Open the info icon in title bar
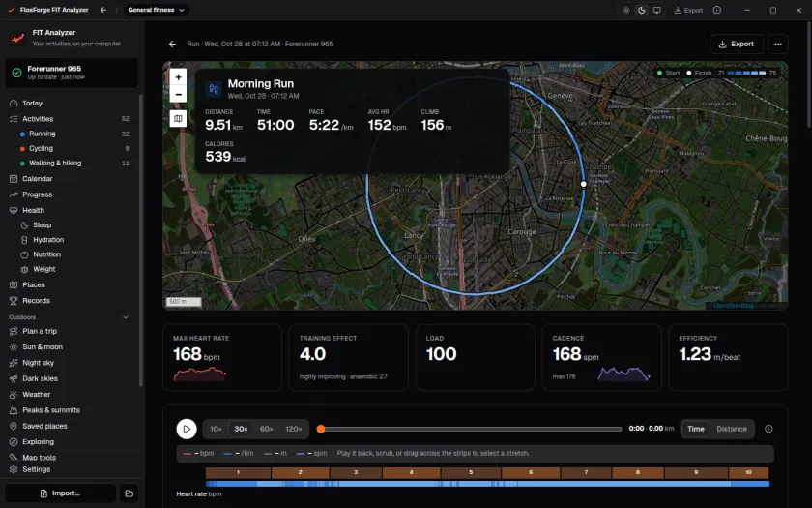 (716, 10)
